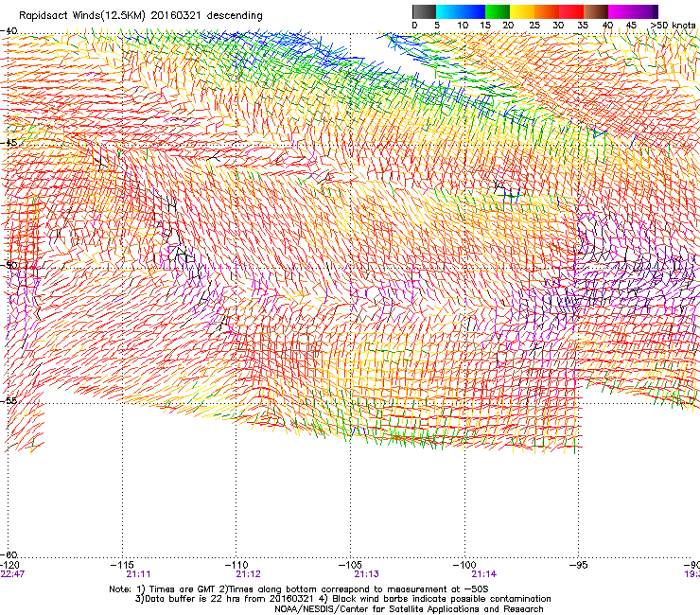Click the '-105' longitude axis label

(x=350, y=565)
